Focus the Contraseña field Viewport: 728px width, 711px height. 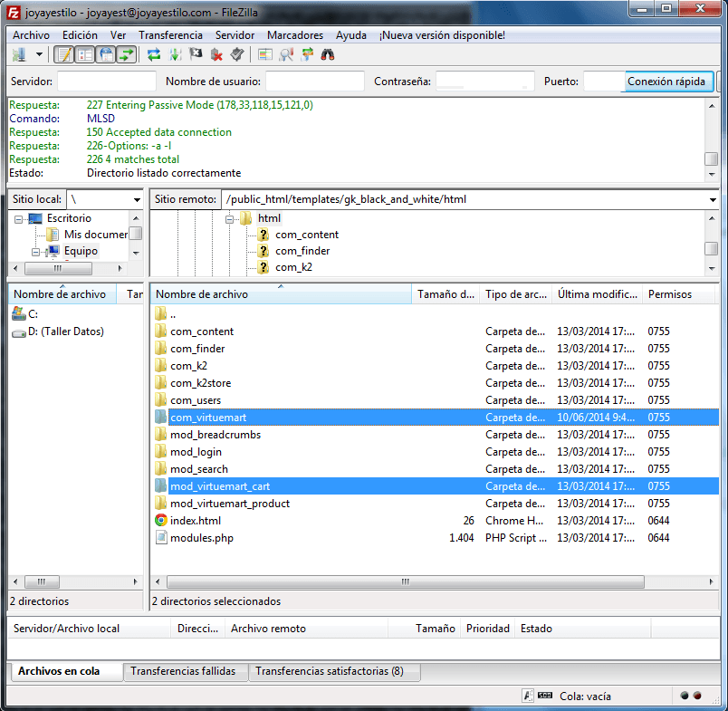coord(485,82)
